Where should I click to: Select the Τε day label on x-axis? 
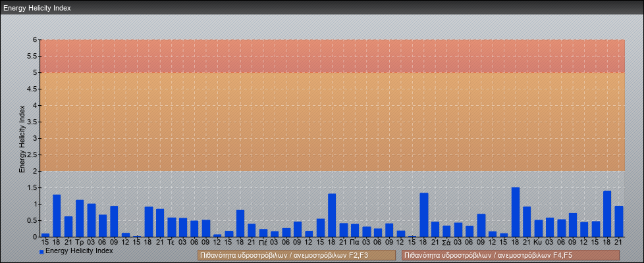171,243
